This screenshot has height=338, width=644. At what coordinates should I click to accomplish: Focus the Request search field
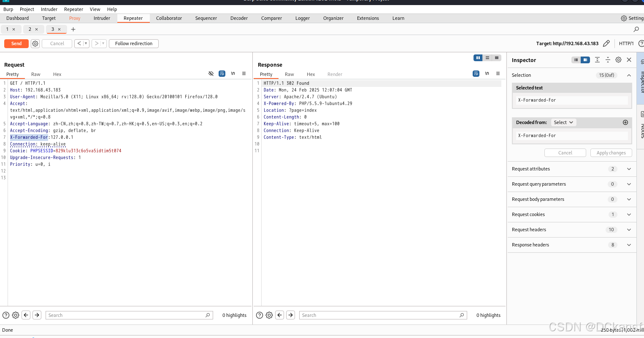[129, 315]
